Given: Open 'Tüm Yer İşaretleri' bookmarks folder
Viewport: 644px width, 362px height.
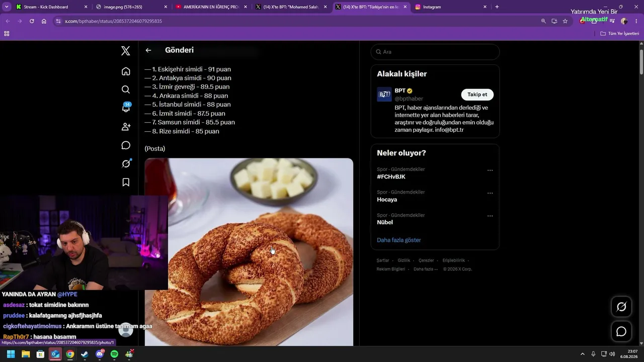Looking at the screenshot, I should pos(620,34).
